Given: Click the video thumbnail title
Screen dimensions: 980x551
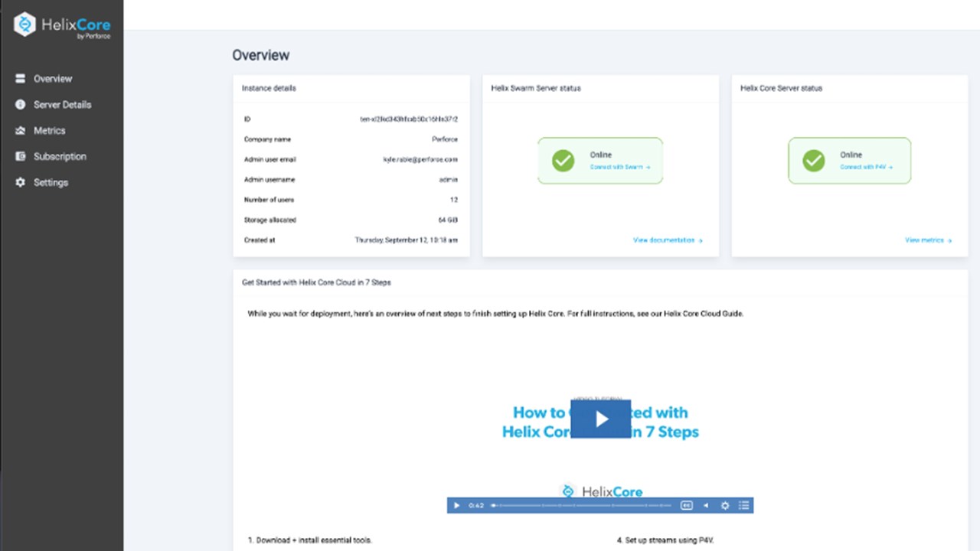Looking at the screenshot, I should click(x=600, y=422).
